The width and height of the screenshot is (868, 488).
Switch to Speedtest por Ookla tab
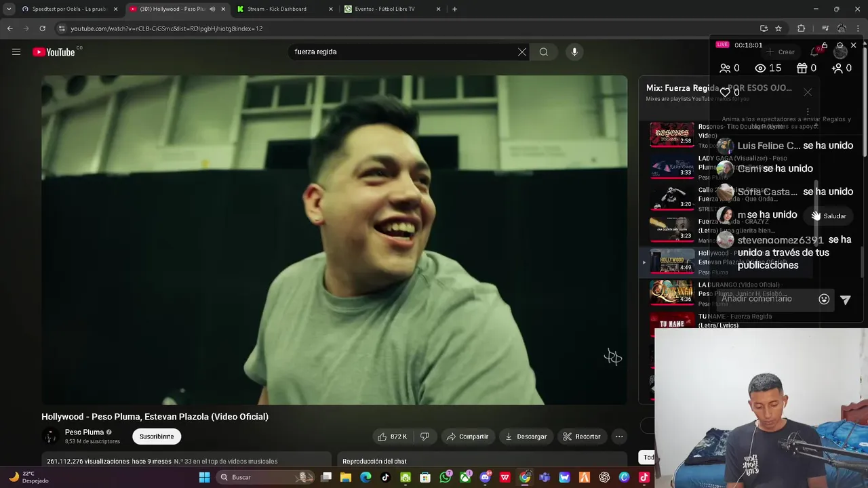point(70,9)
